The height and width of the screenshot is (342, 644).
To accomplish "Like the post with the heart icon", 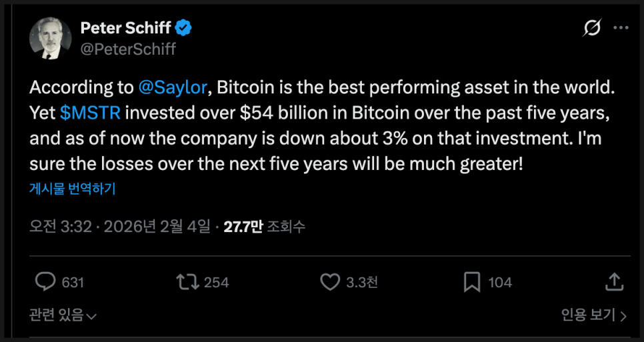I will point(330,282).
